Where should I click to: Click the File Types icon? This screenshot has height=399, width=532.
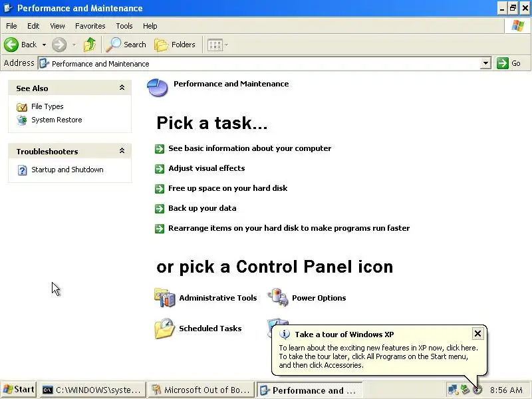(x=22, y=107)
